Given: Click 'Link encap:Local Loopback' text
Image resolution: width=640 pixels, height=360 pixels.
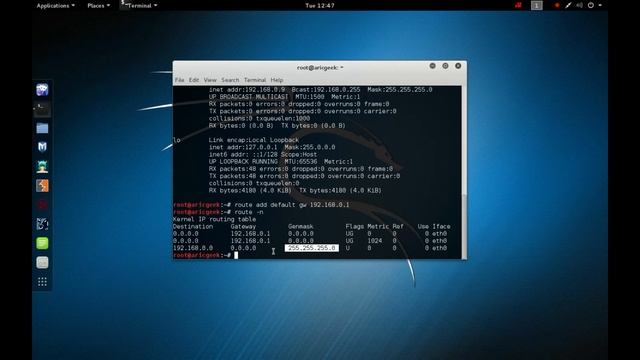Looking at the screenshot, I should [x=254, y=140].
